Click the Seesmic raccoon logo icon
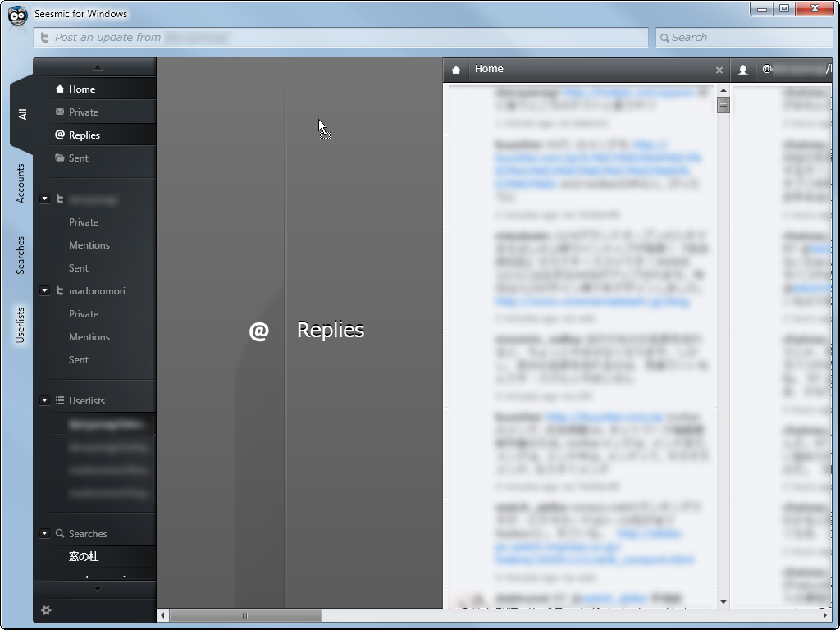The image size is (840, 630). pyautogui.click(x=18, y=16)
